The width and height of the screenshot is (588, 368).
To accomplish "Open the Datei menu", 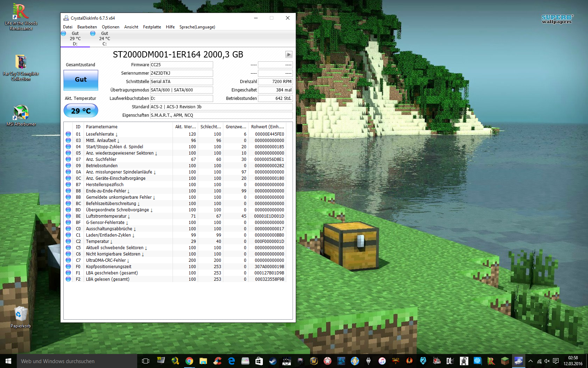I will point(68,27).
